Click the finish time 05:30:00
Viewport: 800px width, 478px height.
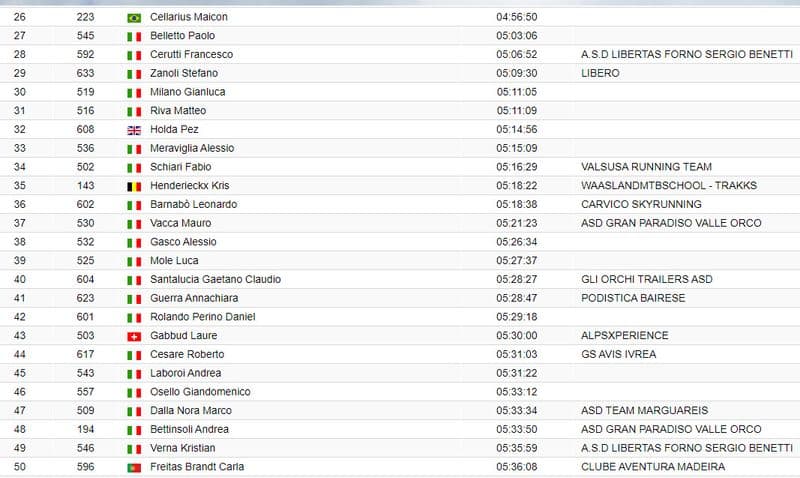coord(516,336)
